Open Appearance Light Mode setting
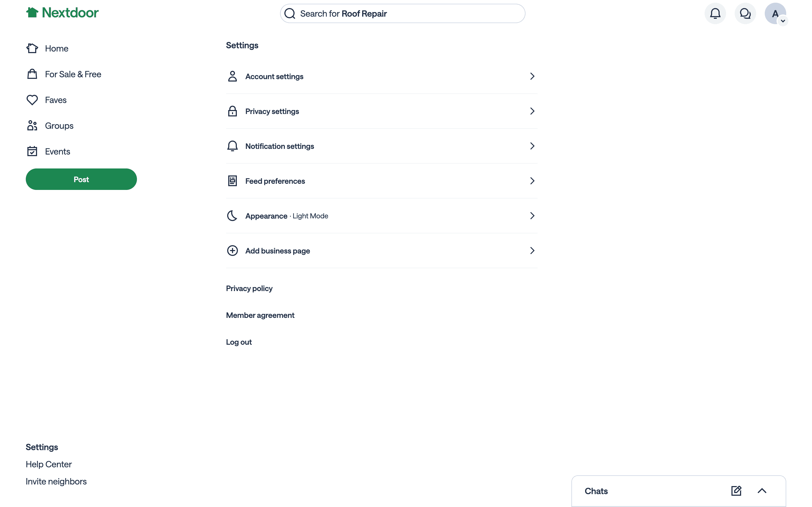This screenshot has width=812, height=507. (x=382, y=216)
